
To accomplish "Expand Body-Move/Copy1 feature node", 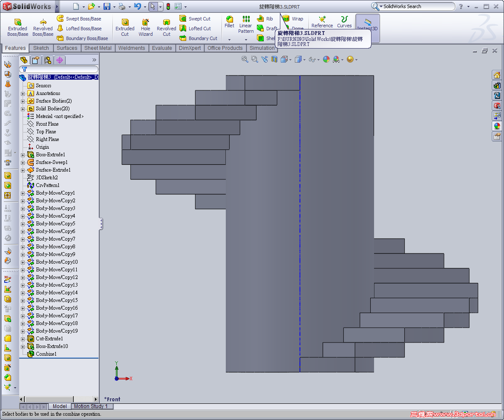I will [23, 193].
